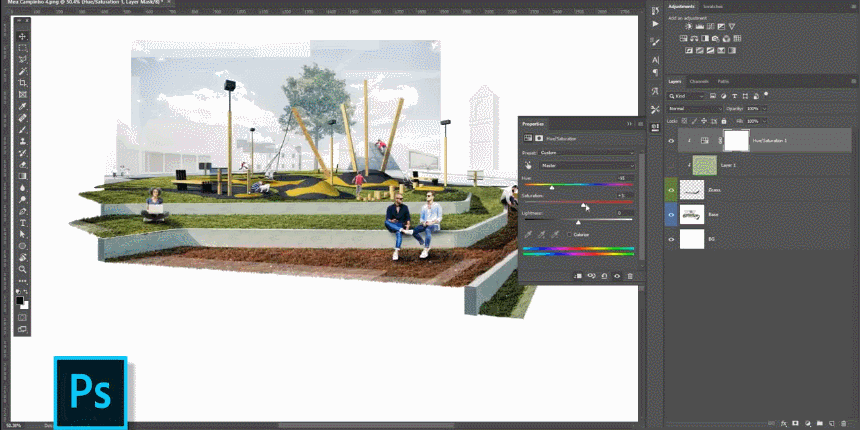Click the foreground color swatch
Viewport: 860px width, 430px height.
tap(20, 300)
